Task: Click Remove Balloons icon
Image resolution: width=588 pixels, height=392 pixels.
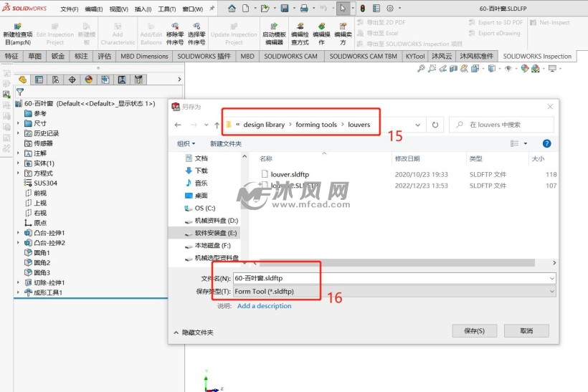Action: (175, 34)
